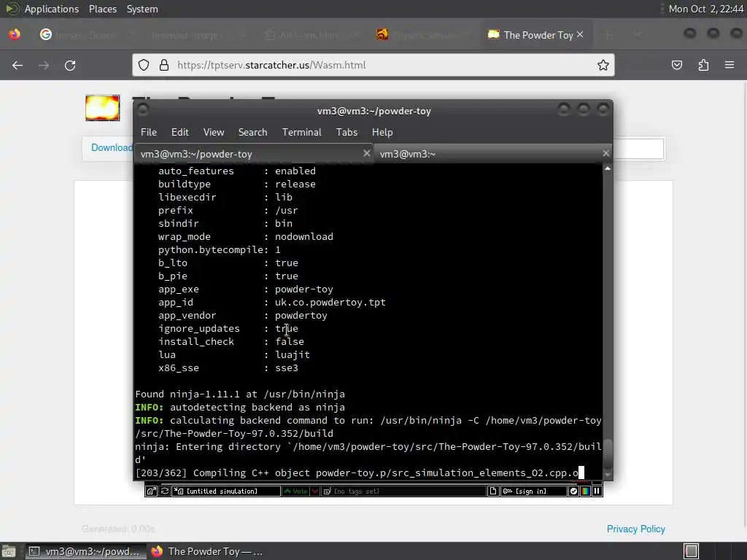Click the sign in button in Powder Toy
The width and height of the screenshot is (747, 560).
click(x=533, y=491)
